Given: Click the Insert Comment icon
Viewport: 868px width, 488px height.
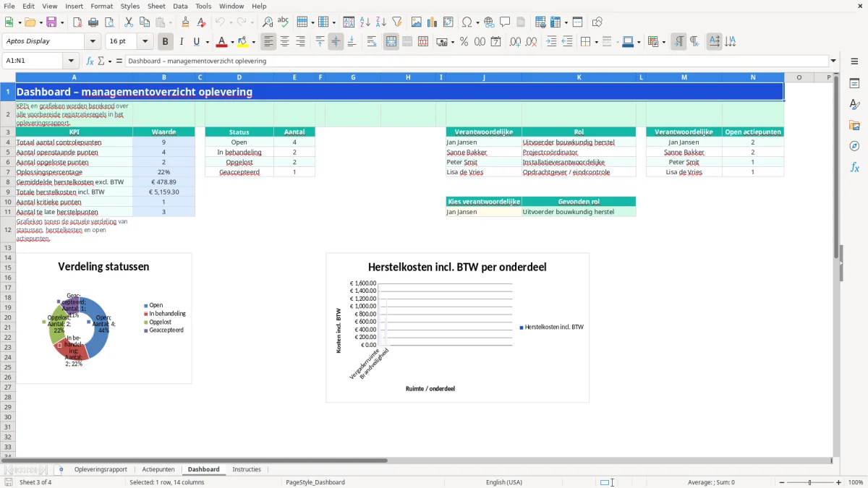Looking at the screenshot, I should click(x=505, y=22).
